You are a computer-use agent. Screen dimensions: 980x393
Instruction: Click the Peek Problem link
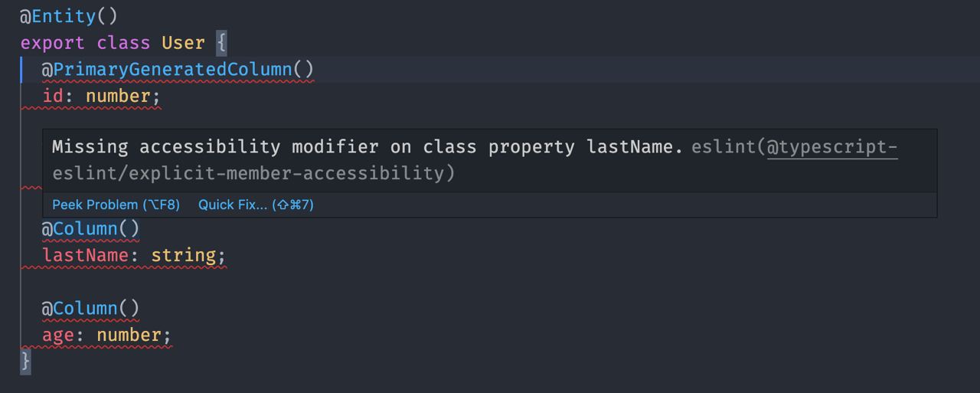point(116,205)
